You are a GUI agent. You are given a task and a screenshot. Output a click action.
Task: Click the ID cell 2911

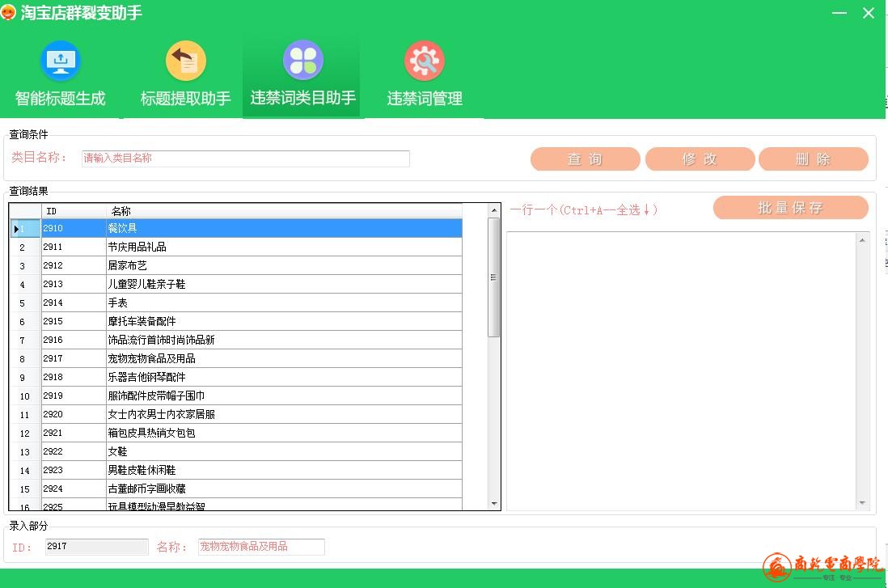(x=74, y=247)
